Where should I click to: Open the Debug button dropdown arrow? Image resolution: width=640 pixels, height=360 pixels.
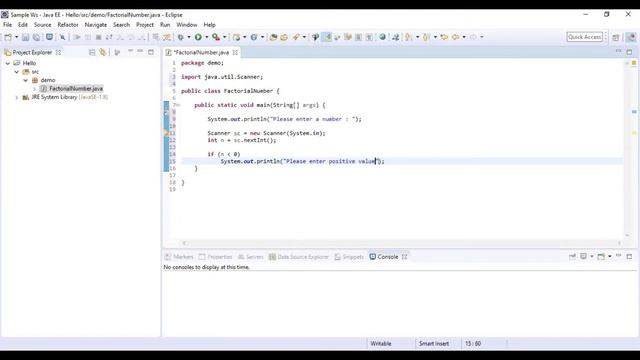pos(189,37)
